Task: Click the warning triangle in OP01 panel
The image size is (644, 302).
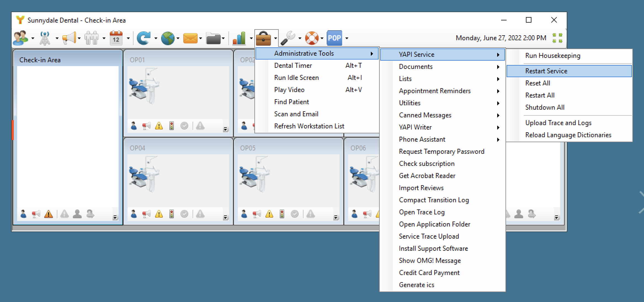Action: click(159, 126)
